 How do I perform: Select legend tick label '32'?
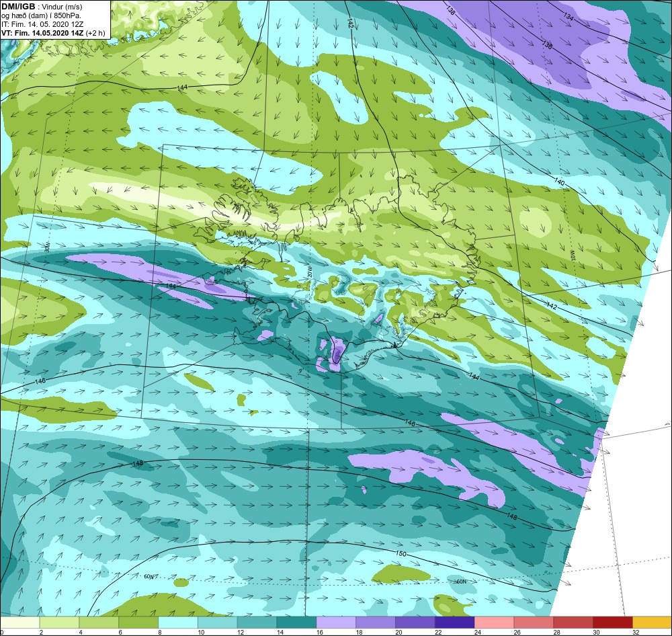coord(636,632)
